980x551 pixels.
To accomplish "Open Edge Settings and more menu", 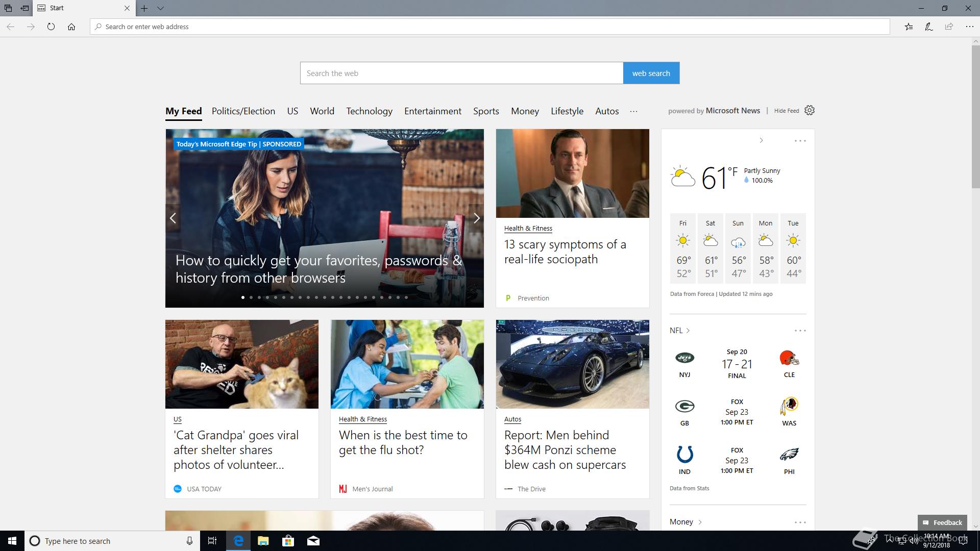I will click(969, 27).
